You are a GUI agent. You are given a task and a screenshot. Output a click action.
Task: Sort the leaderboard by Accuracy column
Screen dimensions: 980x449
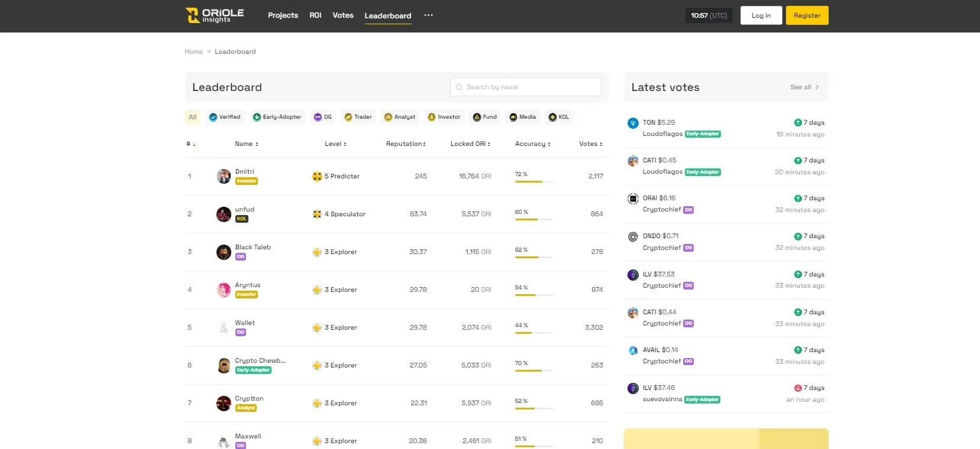pyautogui.click(x=532, y=144)
